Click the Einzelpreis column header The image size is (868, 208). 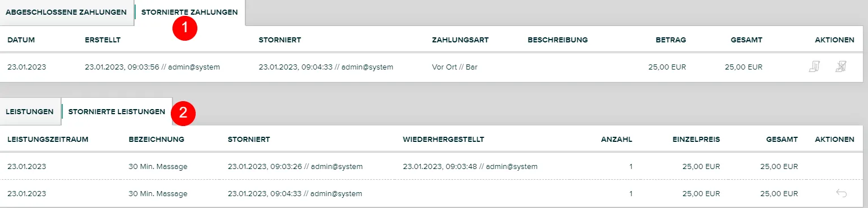[696, 139]
